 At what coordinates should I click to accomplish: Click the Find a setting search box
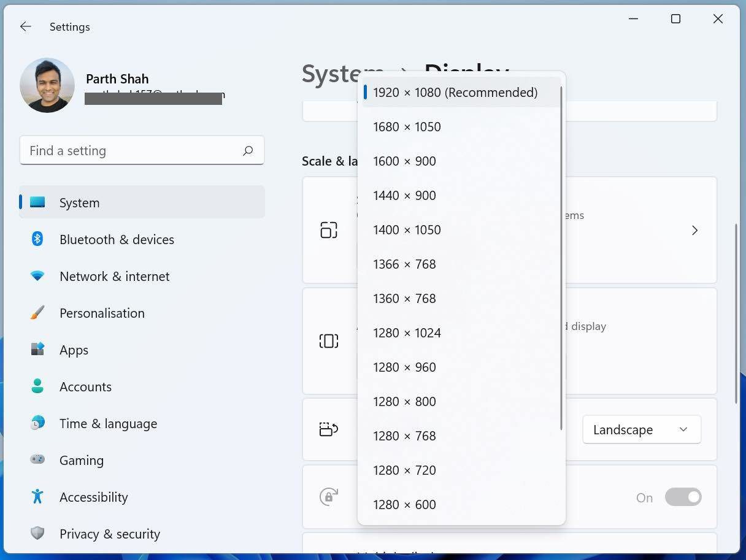[x=142, y=151]
